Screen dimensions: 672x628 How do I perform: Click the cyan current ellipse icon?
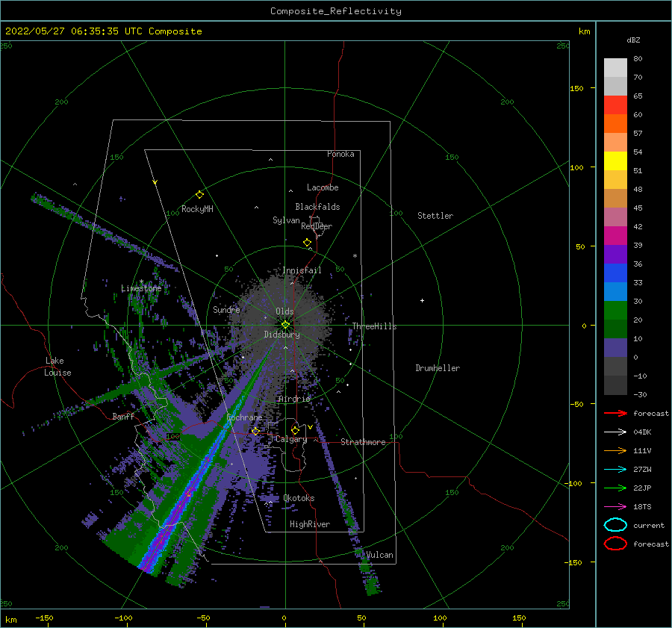point(615,525)
